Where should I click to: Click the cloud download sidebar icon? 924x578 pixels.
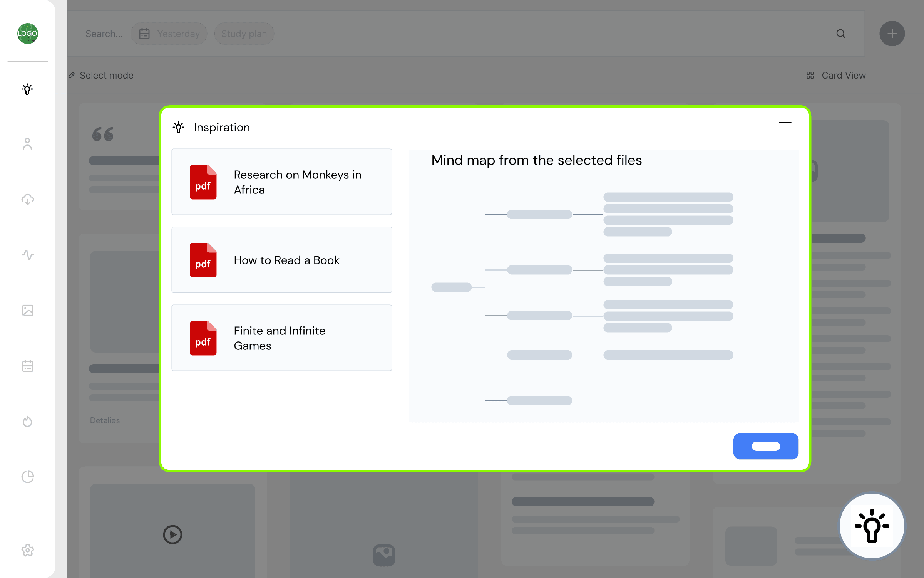tap(27, 199)
